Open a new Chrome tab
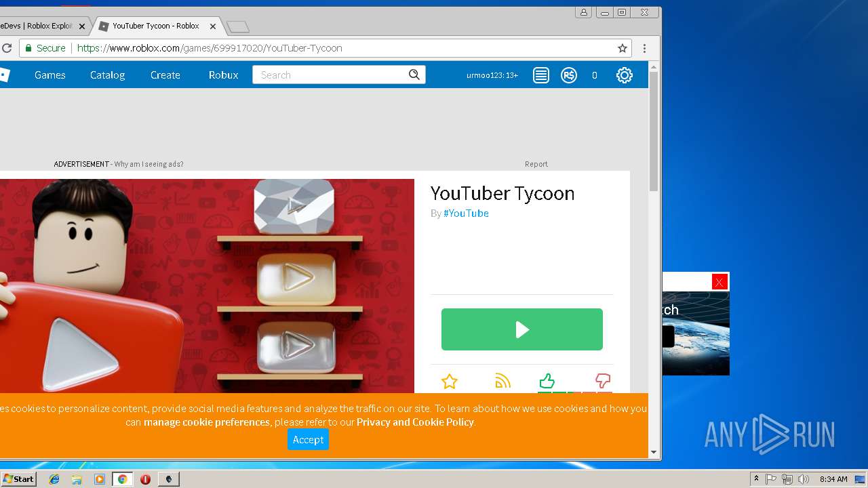 click(237, 26)
